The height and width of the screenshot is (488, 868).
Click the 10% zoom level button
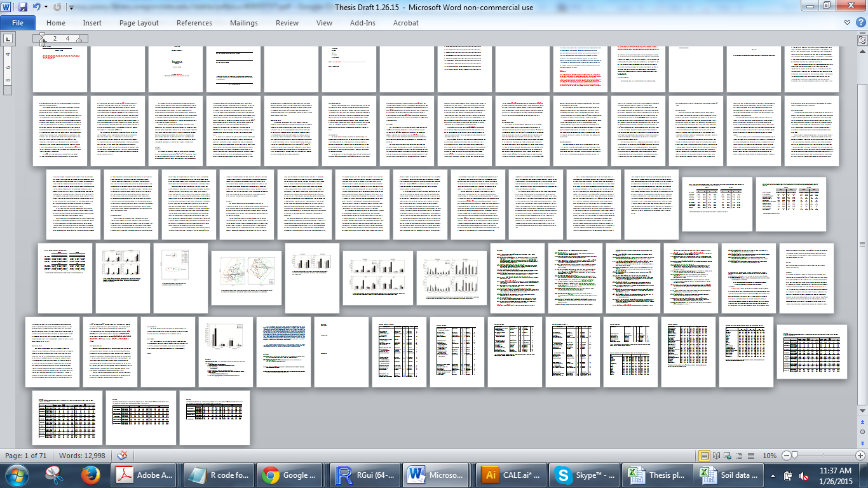coord(770,456)
